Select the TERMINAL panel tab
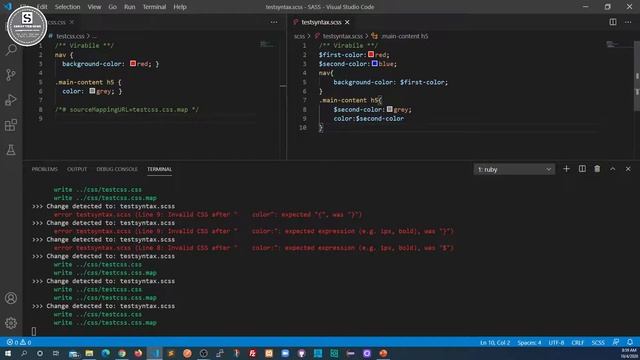 160,169
